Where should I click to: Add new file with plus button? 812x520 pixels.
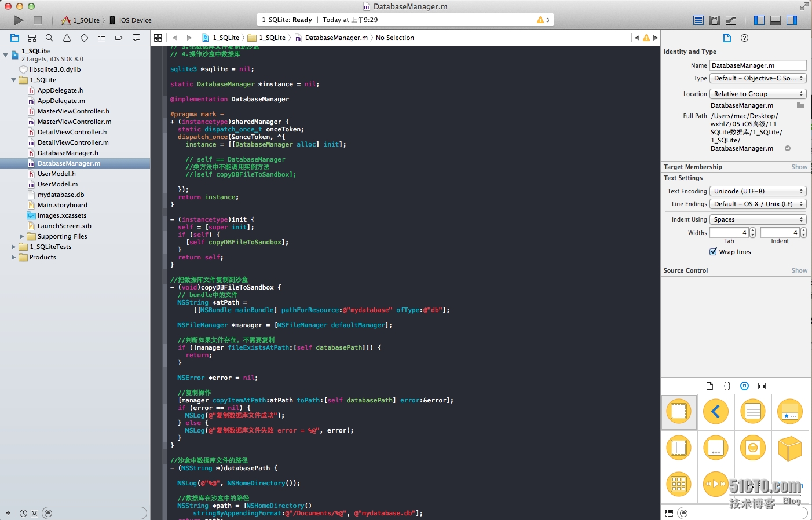pos(8,513)
